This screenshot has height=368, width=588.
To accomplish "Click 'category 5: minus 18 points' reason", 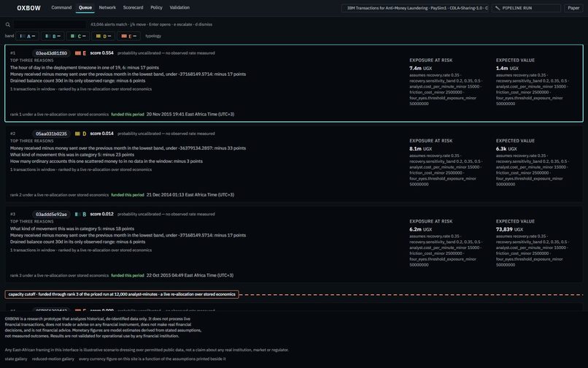I will coord(72,229).
